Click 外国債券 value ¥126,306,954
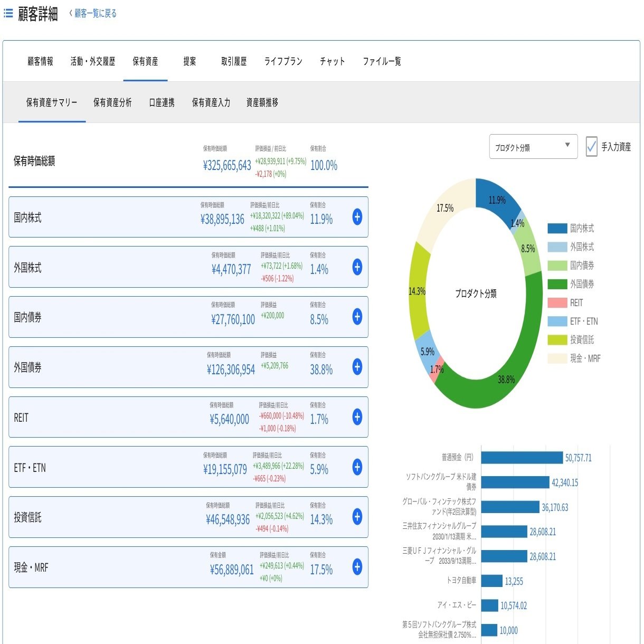 pyautogui.click(x=231, y=370)
